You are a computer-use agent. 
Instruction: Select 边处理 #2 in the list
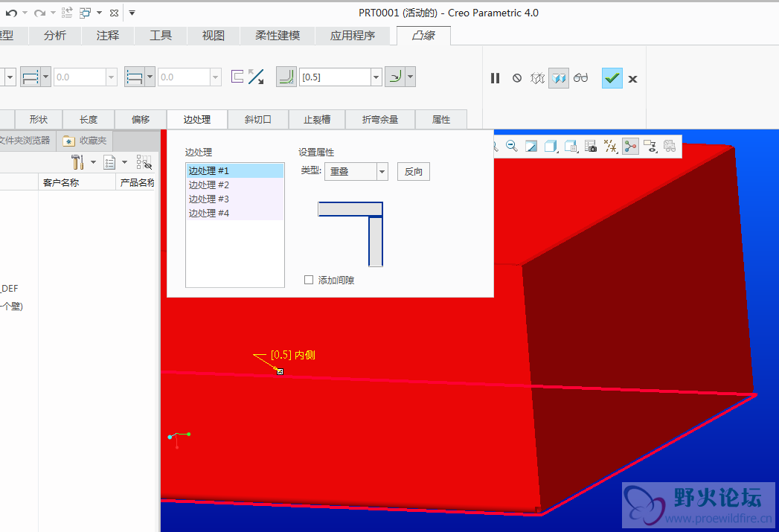(235, 185)
